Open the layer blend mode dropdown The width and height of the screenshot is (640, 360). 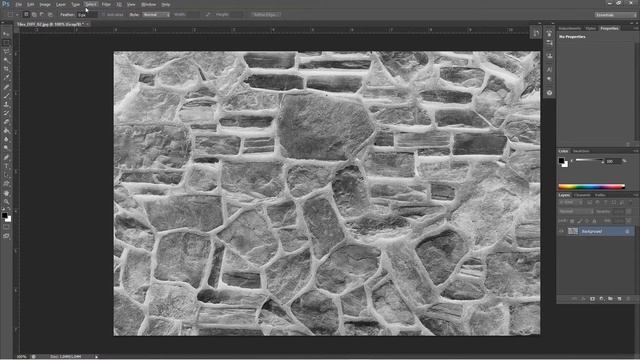click(576, 211)
